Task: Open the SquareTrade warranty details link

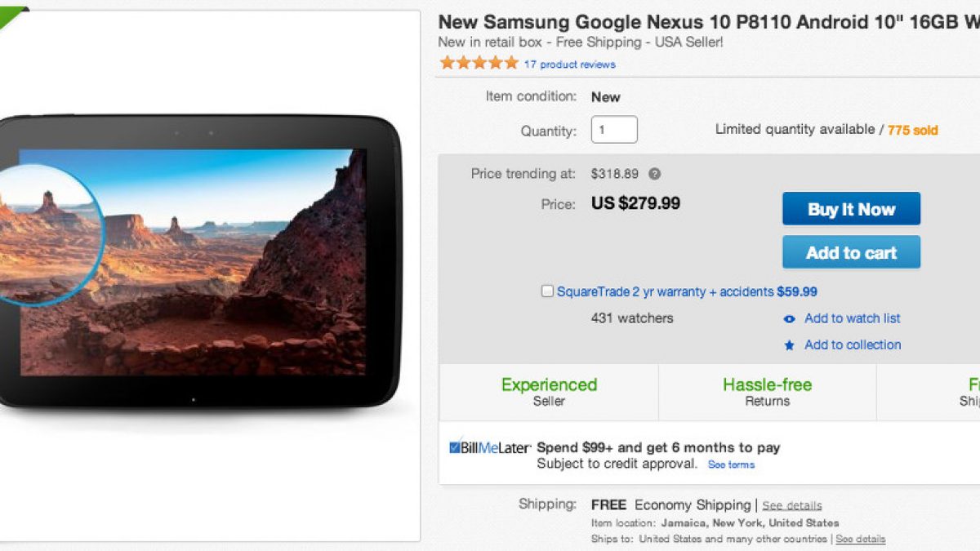Action: coord(665,291)
